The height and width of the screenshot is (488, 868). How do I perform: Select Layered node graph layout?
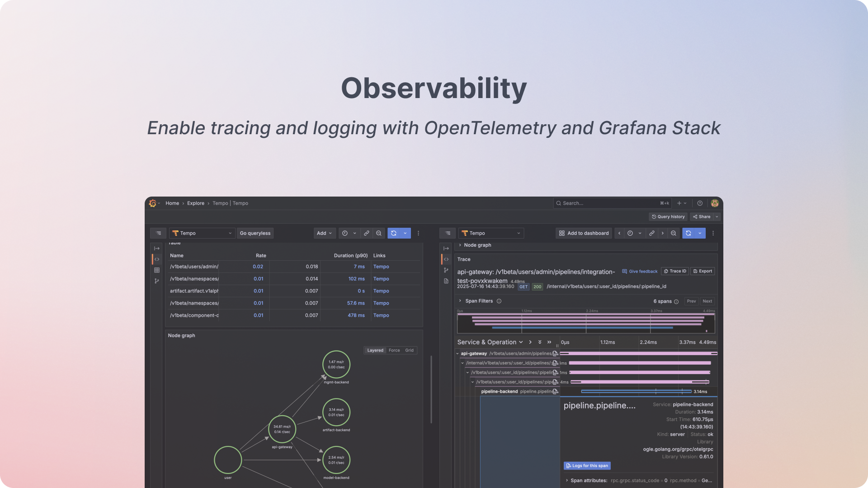tap(375, 350)
